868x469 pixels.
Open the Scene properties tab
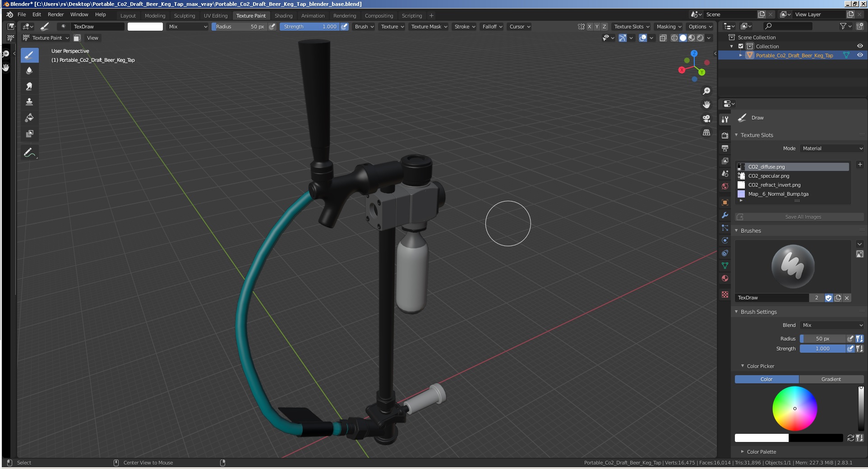pos(725,174)
